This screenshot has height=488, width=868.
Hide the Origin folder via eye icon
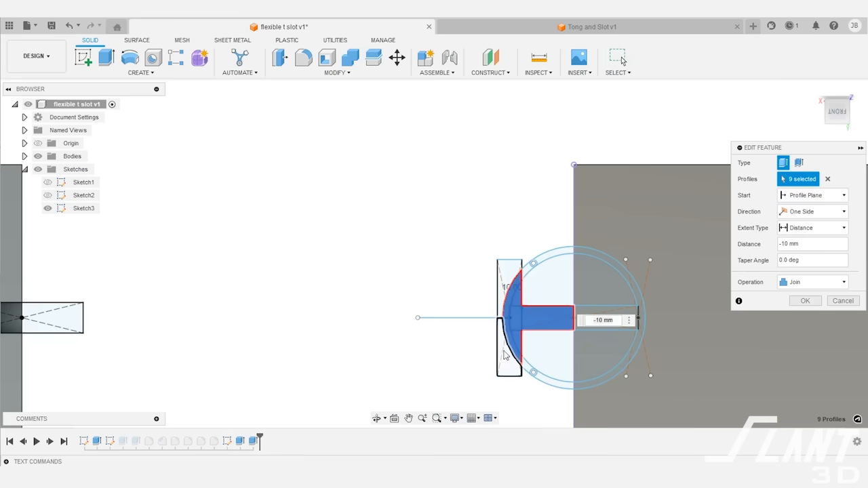click(37, 143)
